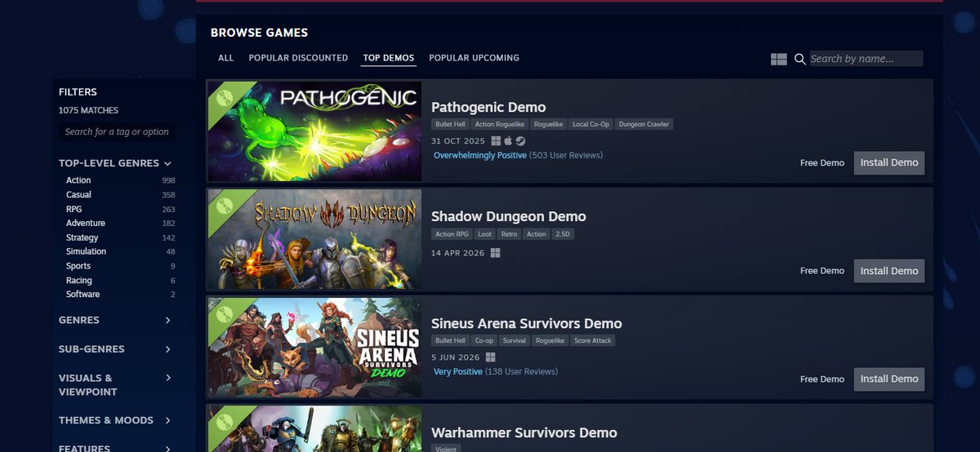Click Pathogenic's Dungeon Crawler tag
Screen dimensions: 980x452
(x=644, y=125)
